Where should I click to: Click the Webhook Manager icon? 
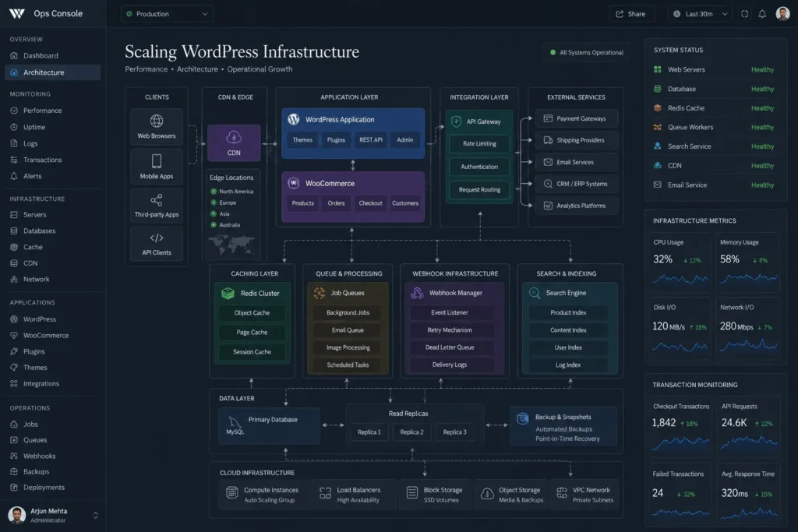[418, 293]
